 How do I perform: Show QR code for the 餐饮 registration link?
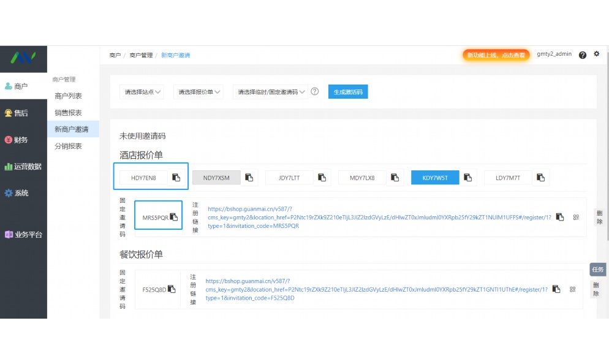click(x=572, y=289)
